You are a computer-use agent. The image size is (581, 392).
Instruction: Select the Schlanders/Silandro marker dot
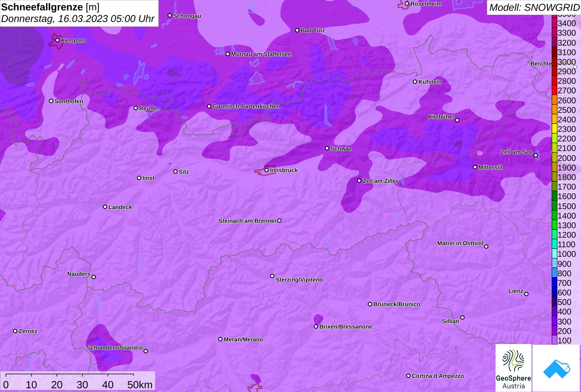pyautogui.click(x=146, y=351)
